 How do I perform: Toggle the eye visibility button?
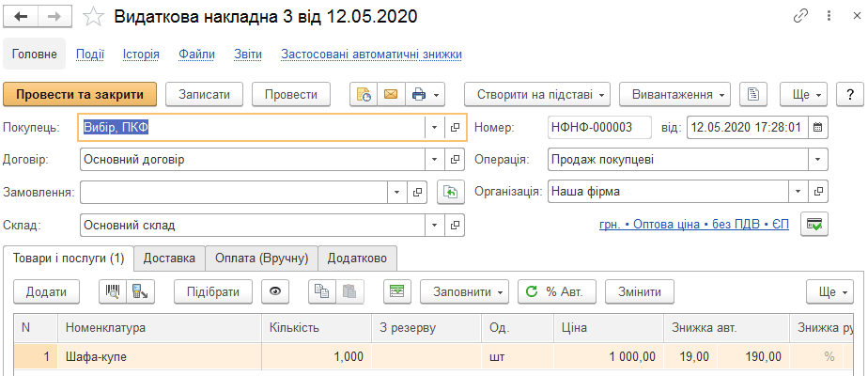click(x=275, y=291)
